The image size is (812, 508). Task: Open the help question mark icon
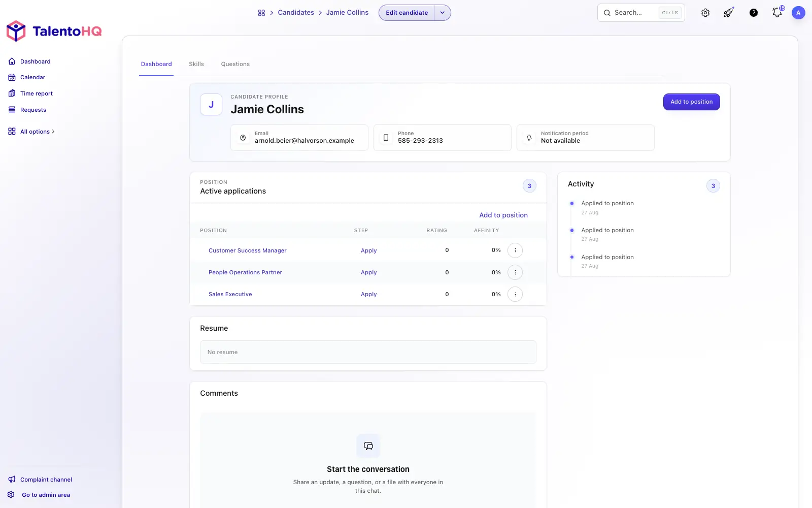point(754,13)
